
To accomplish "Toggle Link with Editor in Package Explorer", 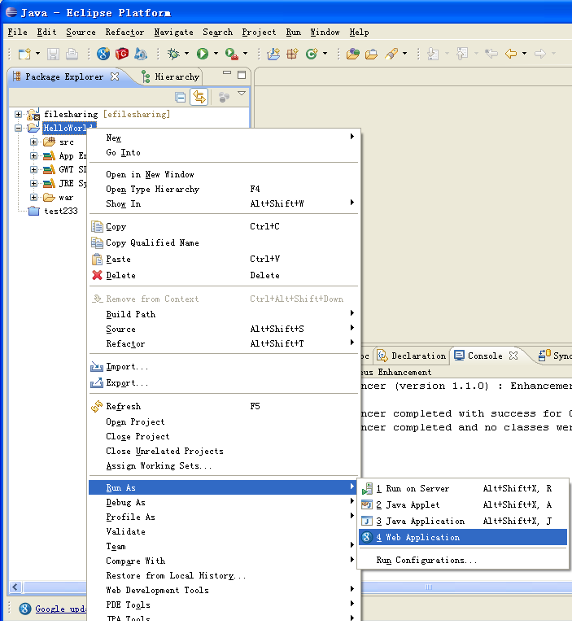I will [x=199, y=97].
